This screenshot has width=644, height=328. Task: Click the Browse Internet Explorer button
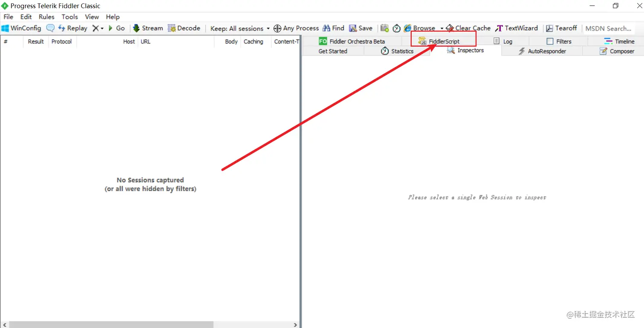[x=420, y=28]
